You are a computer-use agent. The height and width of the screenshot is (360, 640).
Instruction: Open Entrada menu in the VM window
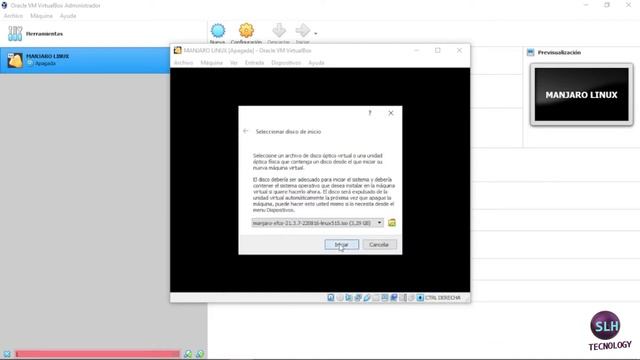pos(254,62)
